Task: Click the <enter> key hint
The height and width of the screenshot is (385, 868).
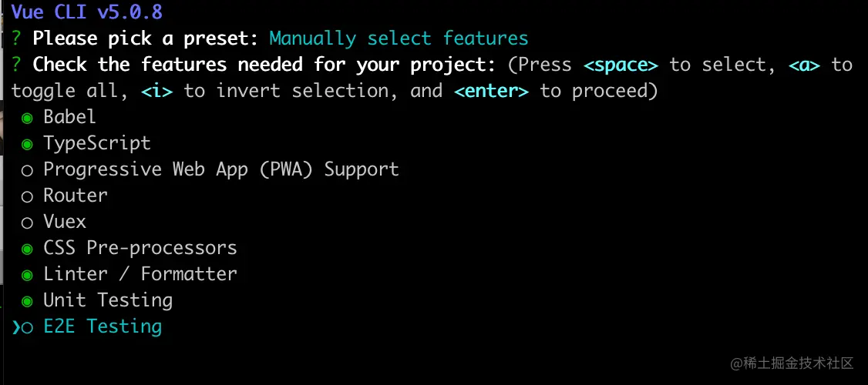Action: coord(491,91)
